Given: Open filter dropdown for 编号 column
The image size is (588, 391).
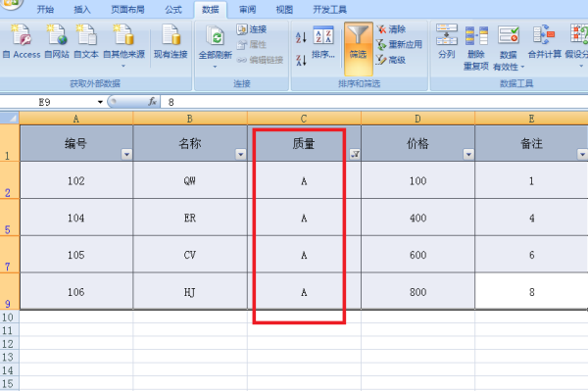Looking at the screenshot, I should click(x=126, y=154).
